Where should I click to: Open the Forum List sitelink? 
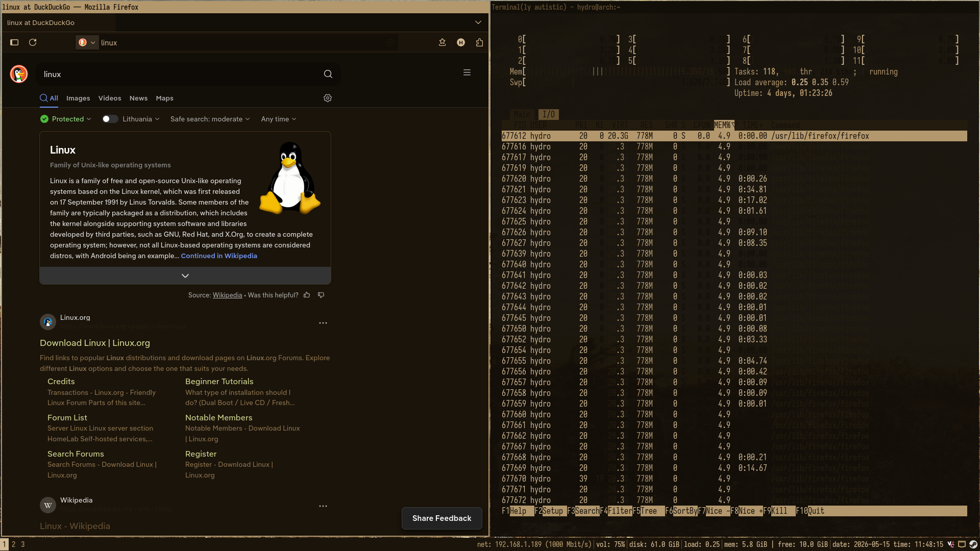[x=67, y=417]
